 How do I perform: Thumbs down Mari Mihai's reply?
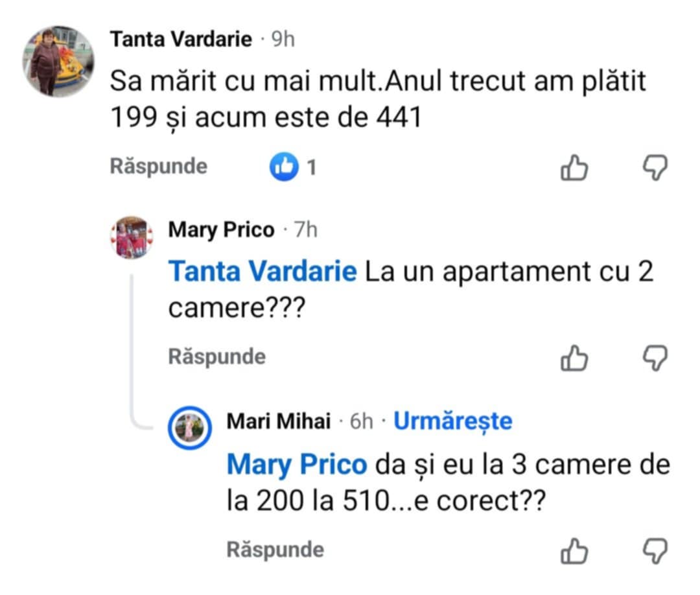pyautogui.click(x=655, y=552)
